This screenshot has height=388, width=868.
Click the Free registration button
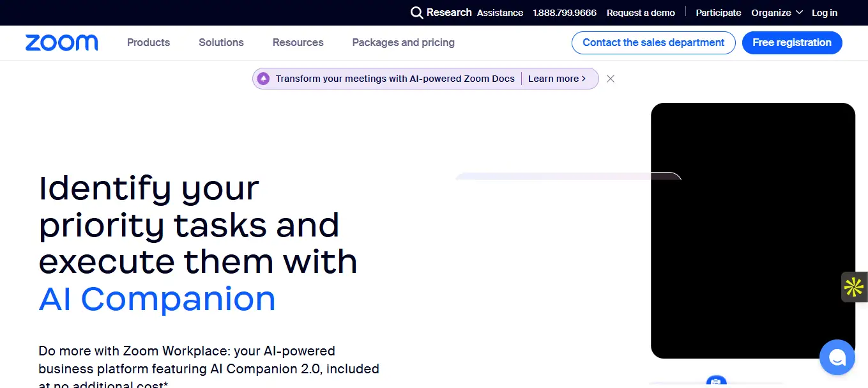click(x=792, y=42)
